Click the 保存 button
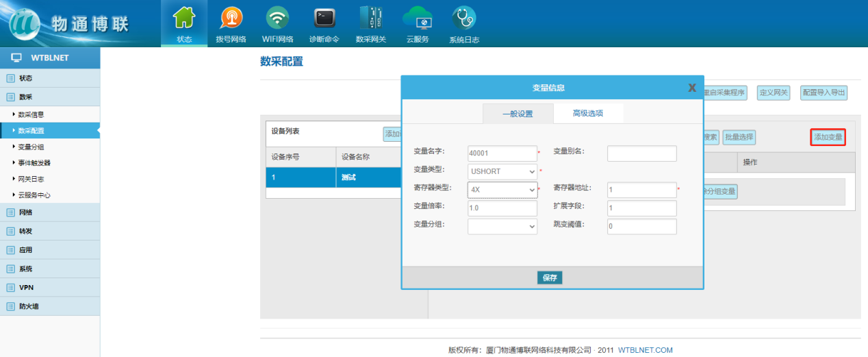868x357 pixels. pos(550,278)
